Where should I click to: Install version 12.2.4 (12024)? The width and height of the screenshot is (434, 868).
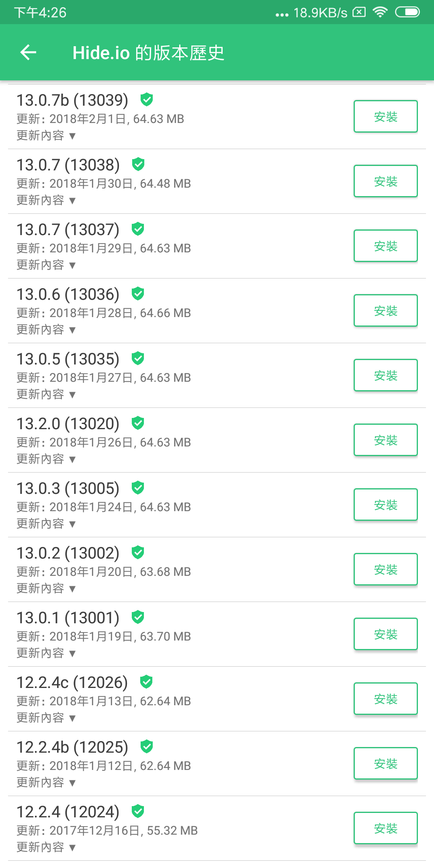386,828
